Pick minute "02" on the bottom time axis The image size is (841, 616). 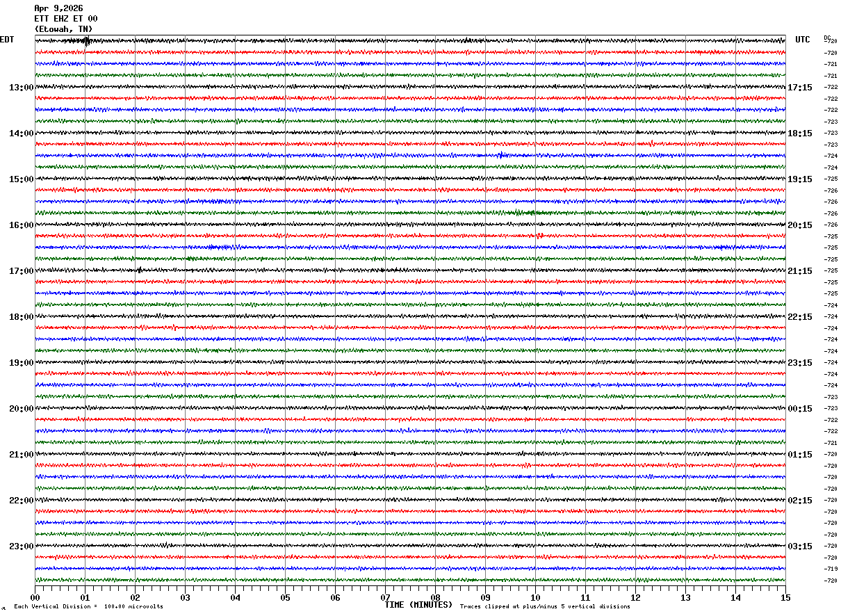point(135,597)
